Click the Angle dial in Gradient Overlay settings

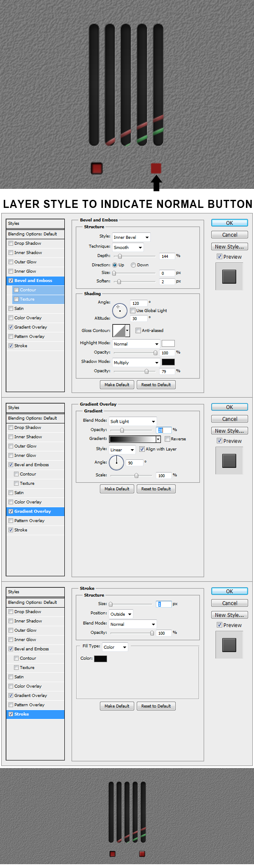click(116, 462)
